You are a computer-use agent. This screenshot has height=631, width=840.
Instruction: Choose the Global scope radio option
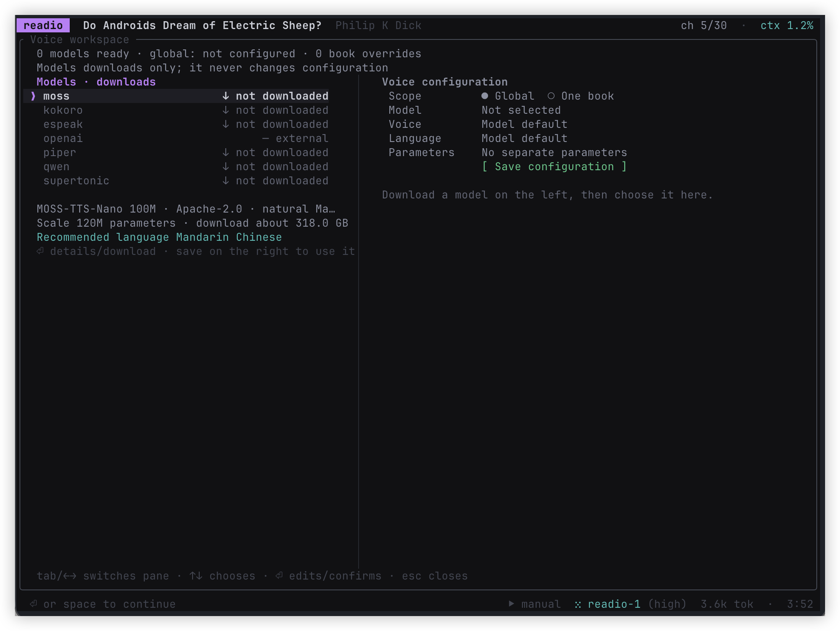[508, 96]
